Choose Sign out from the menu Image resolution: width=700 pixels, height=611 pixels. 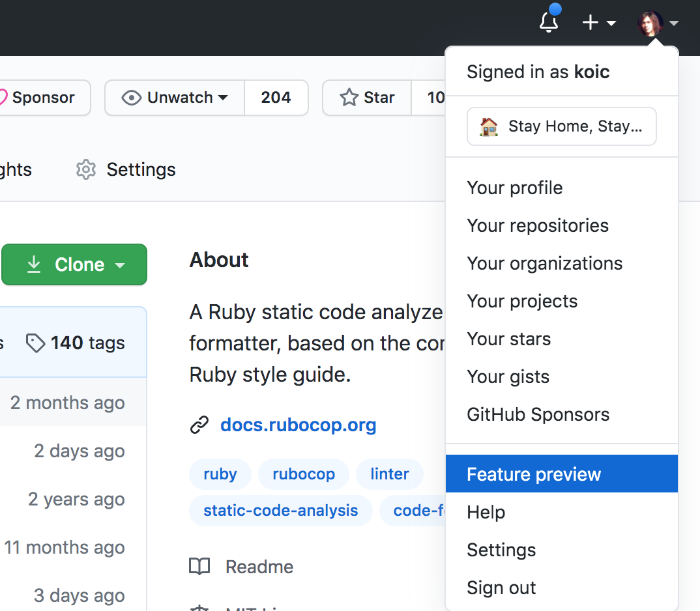[x=501, y=588]
